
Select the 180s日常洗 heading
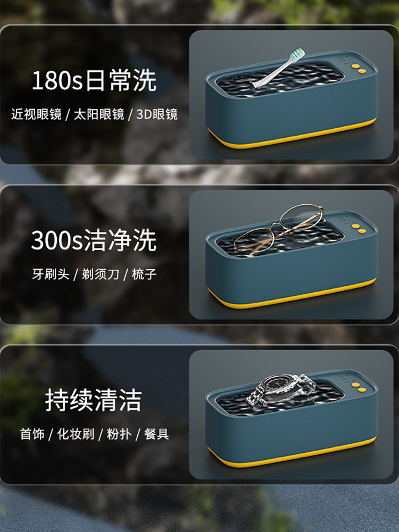pos(94,80)
